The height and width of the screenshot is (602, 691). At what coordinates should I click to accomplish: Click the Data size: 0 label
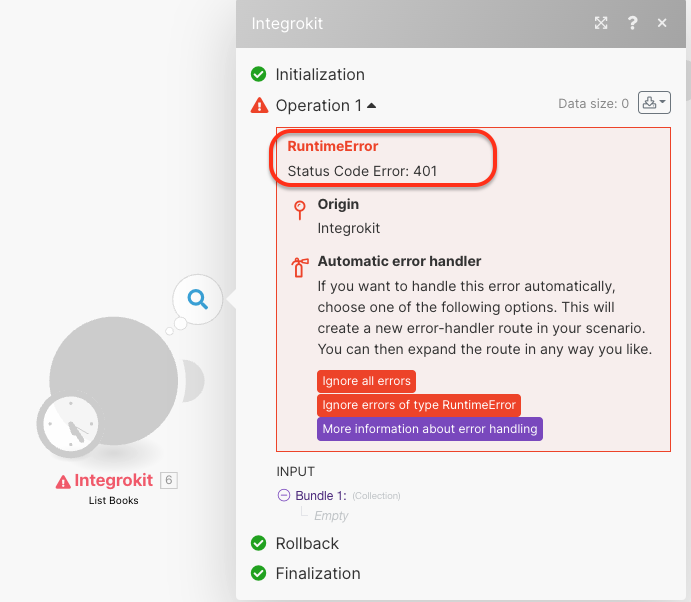click(x=593, y=104)
